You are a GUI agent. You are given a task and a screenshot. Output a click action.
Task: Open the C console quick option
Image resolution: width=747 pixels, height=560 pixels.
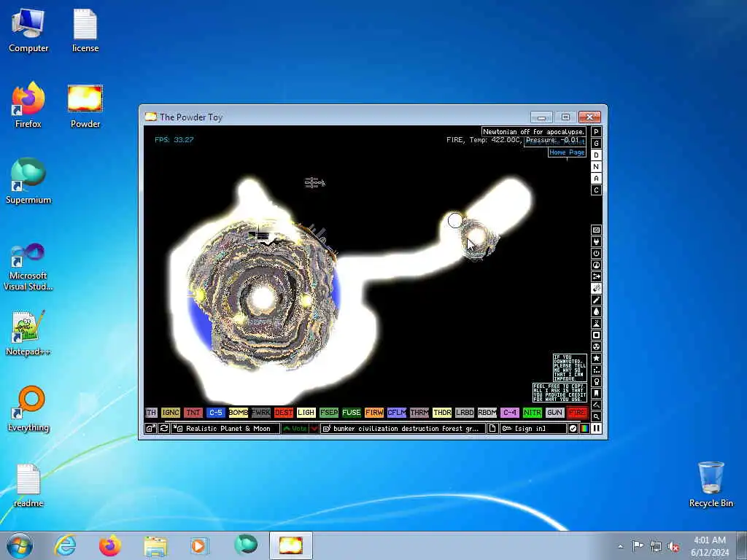(x=596, y=190)
